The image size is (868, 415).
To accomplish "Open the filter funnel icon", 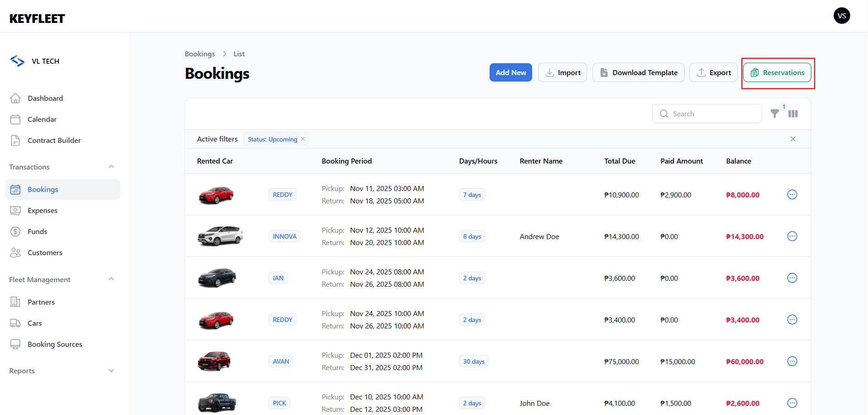I will tap(774, 114).
